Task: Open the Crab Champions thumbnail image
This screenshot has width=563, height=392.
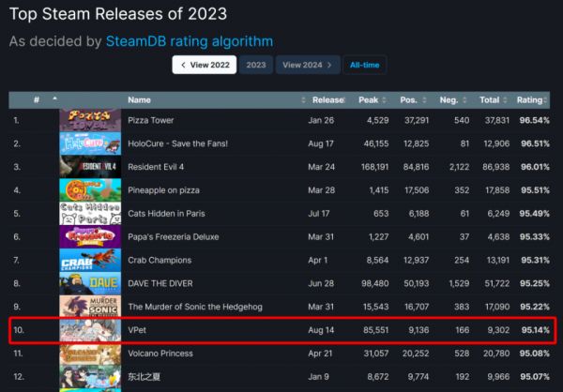Action: click(90, 261)
